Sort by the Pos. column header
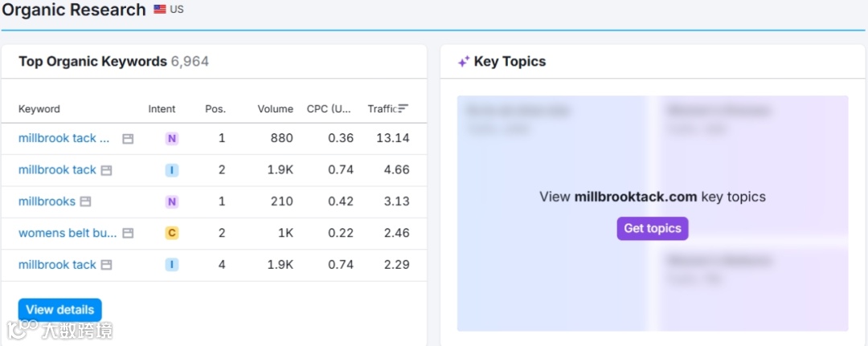868x346 pixels. 215,109
